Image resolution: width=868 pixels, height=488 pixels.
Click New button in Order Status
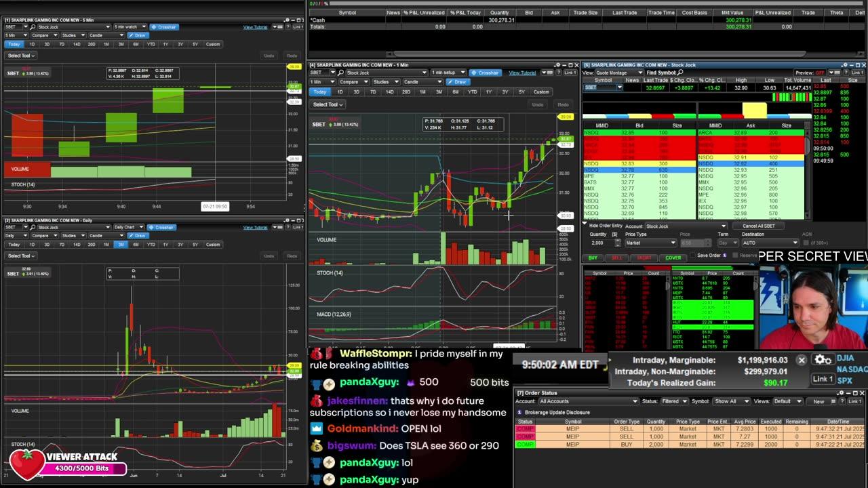point(818,401)
